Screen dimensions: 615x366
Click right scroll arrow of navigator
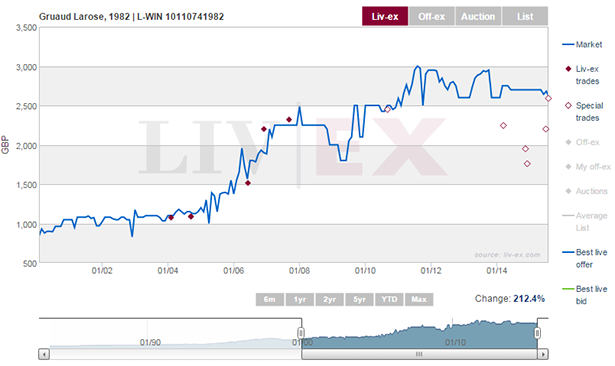click(x=543, y=354)
